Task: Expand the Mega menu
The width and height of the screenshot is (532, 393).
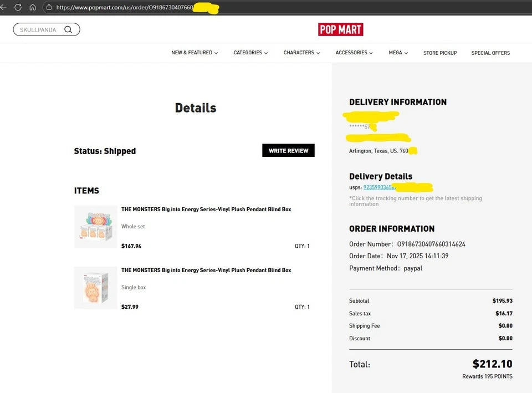Action: [x=398, y=53]
